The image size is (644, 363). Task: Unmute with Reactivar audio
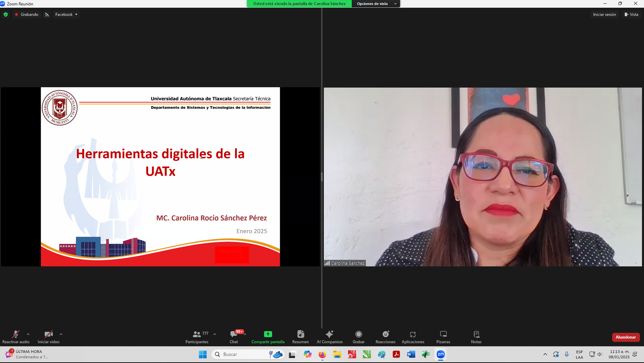(x=16, y=337)
